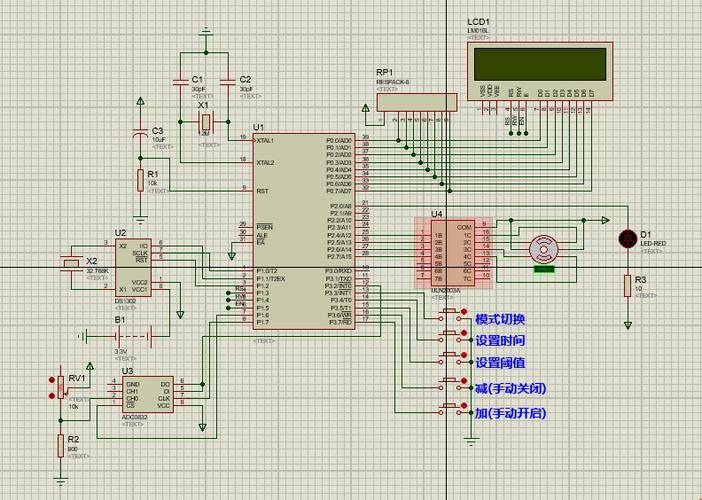This screenshot has width=702, height=500.
Task: Click the blue 减(手动关闭) label text
Action: (x=510, y=388)
